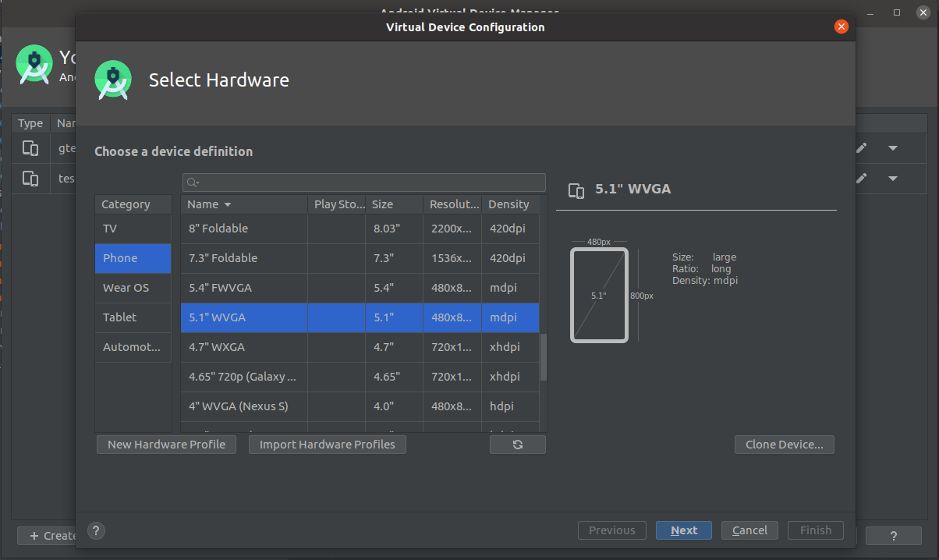
Task: Click Clone Device button
Action: [785, 445]
